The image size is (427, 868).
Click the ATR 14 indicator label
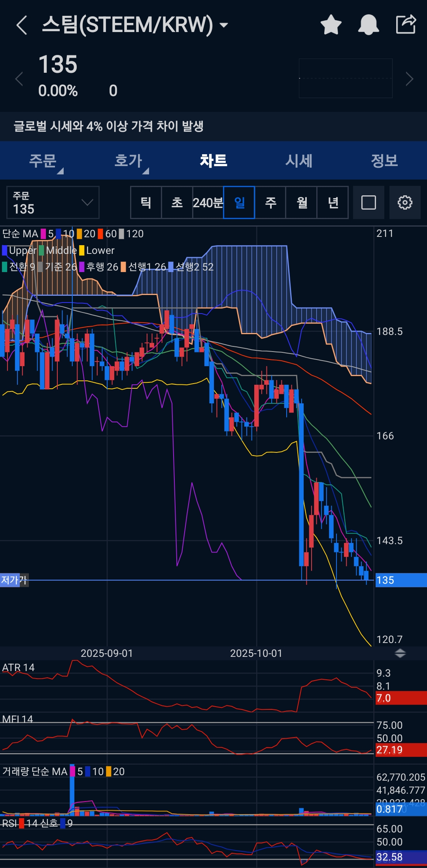click(x=18, y=668)
